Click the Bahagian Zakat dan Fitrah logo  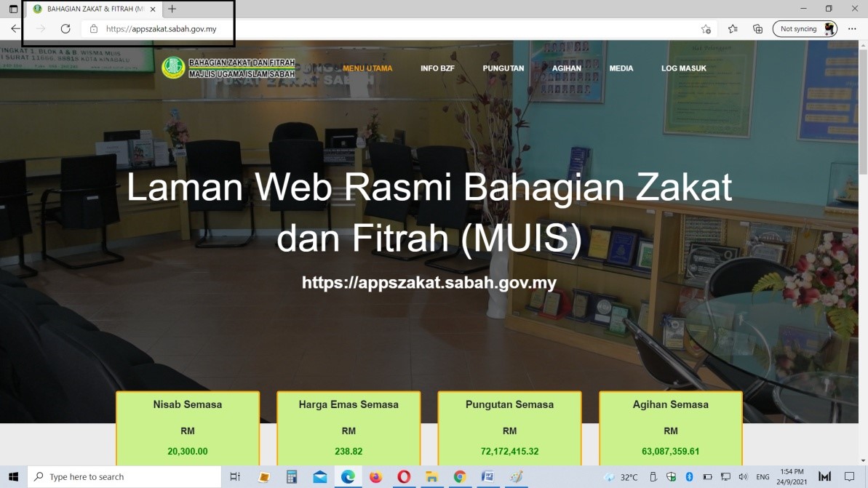click(x=228, y=68)
